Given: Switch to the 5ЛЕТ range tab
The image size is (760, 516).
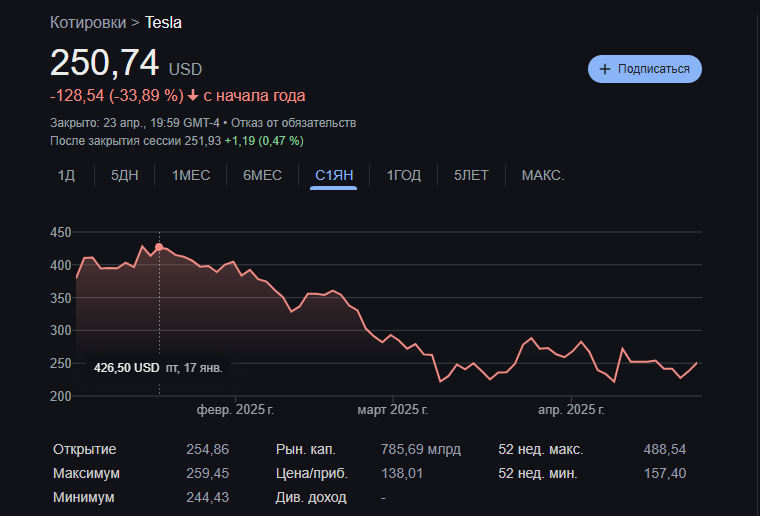Looking at the screenshot, I should point(471,175).
